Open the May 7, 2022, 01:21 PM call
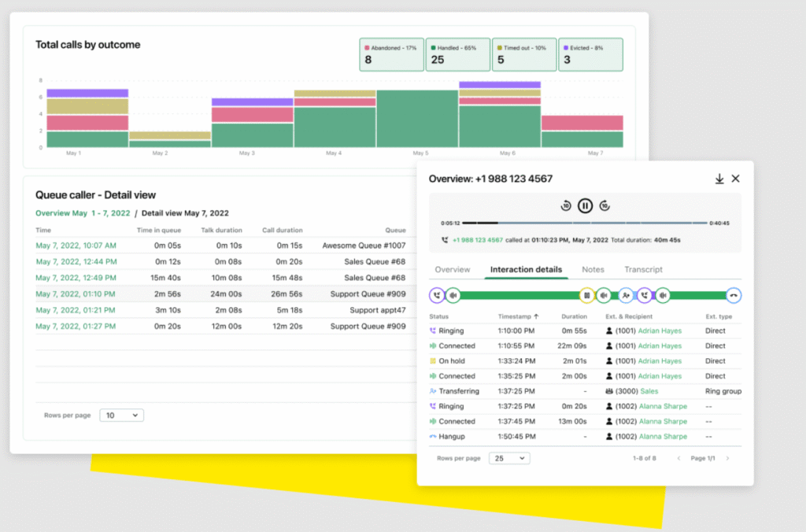Viewport: 806px width, 532px height. [76, 310]
